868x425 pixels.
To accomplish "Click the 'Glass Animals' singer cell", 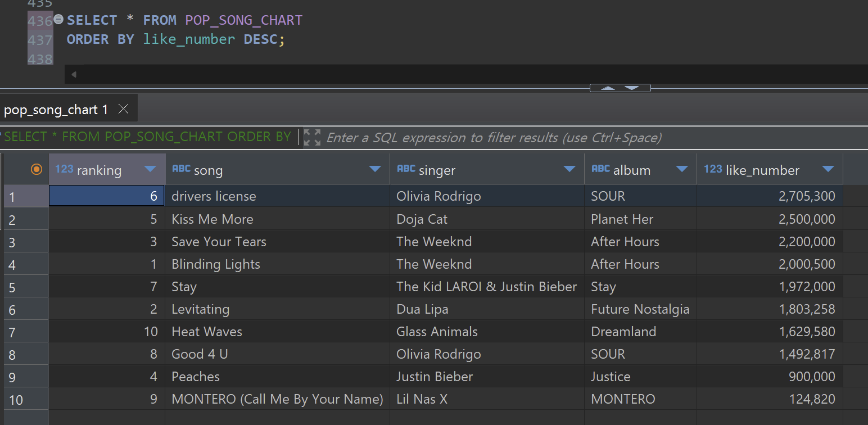I will pos(487,331).
